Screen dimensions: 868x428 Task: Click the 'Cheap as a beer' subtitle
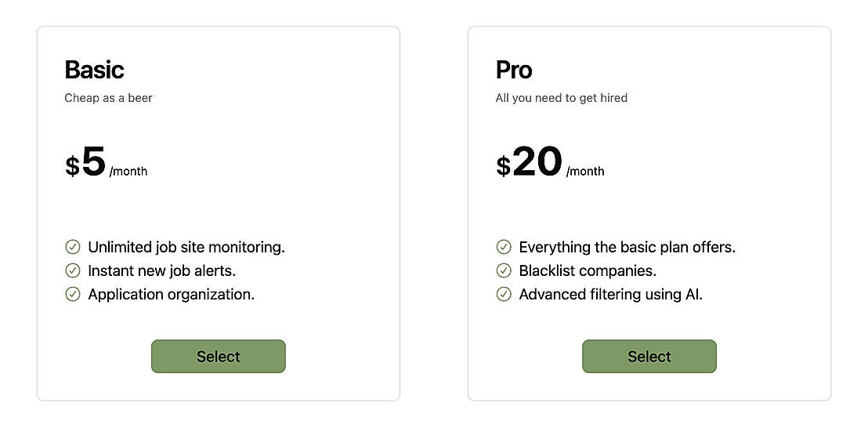(x=108, y=98)
